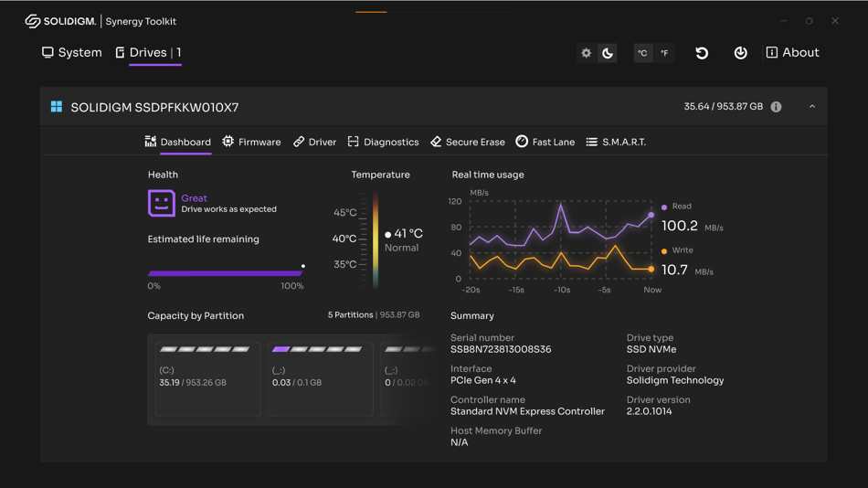Switch to light theme sun icon
This screenshot has width=868, height=488.
pos(587,53)
